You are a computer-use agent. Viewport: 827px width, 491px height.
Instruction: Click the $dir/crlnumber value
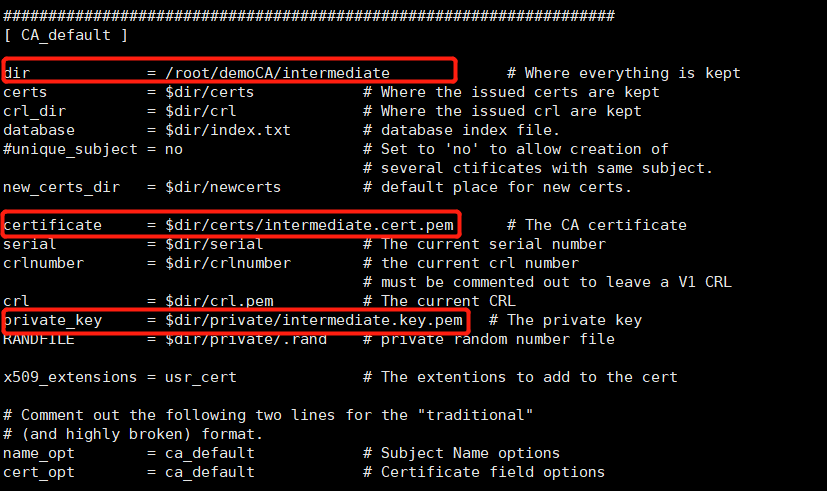pyautogui.click(x=228, y=263)
